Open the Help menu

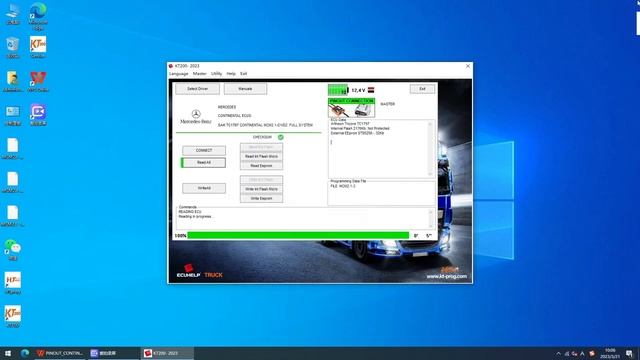point(231,74)
